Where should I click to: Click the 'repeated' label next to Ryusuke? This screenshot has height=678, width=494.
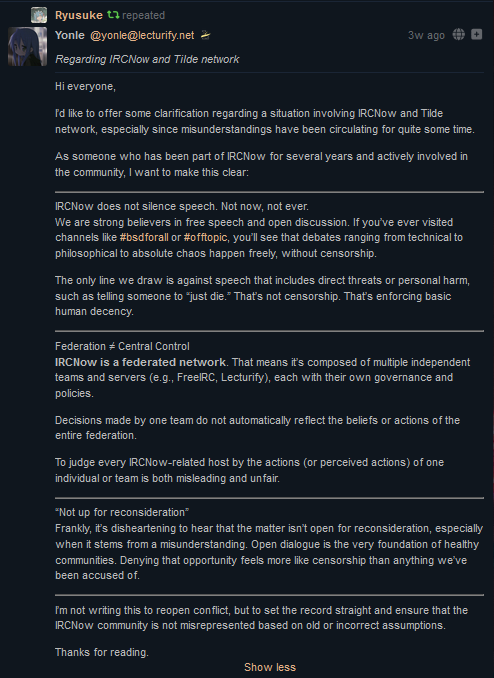point(143,16)
